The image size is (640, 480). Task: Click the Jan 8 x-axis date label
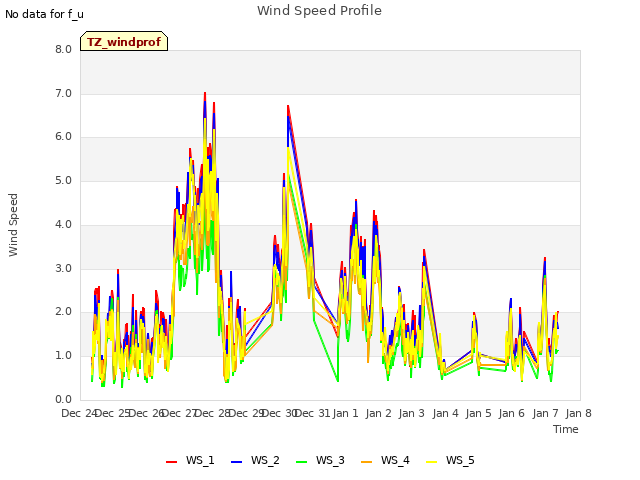click(x=578, y=413)
